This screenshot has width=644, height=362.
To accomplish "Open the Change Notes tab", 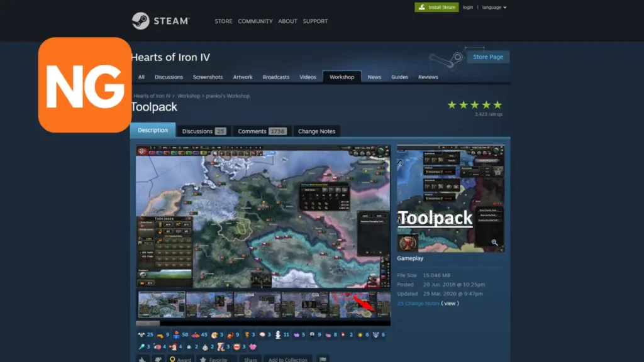I will 317,131.
